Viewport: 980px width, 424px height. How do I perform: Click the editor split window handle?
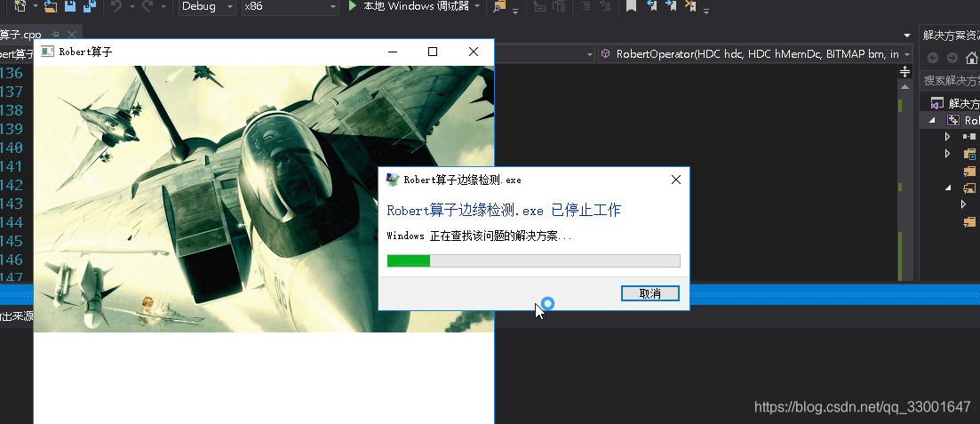pos(905,71)
